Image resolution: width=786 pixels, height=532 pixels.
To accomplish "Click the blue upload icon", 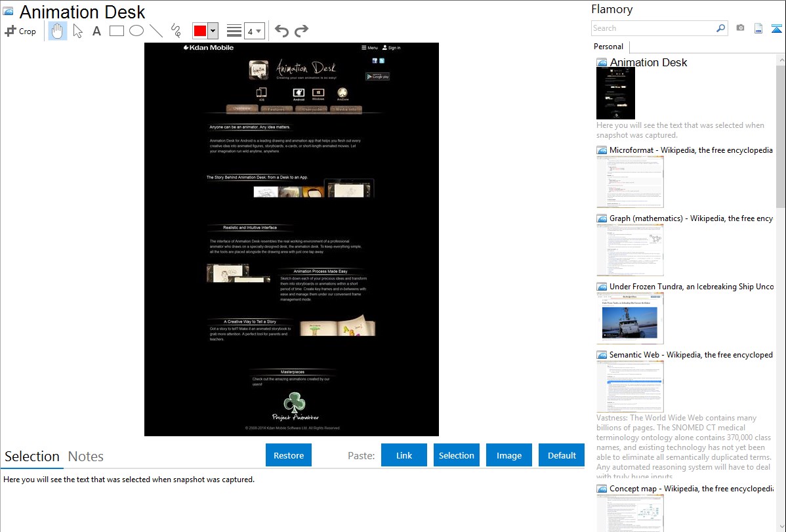I will pyautogui.click(x=776, y=29).
